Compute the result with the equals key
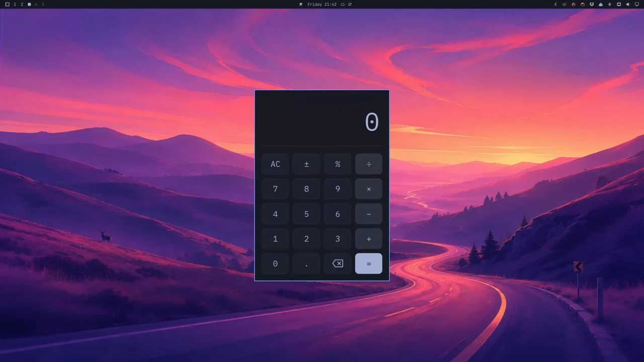The height and width of the screenshot is (362, 644). coord(369,263)
